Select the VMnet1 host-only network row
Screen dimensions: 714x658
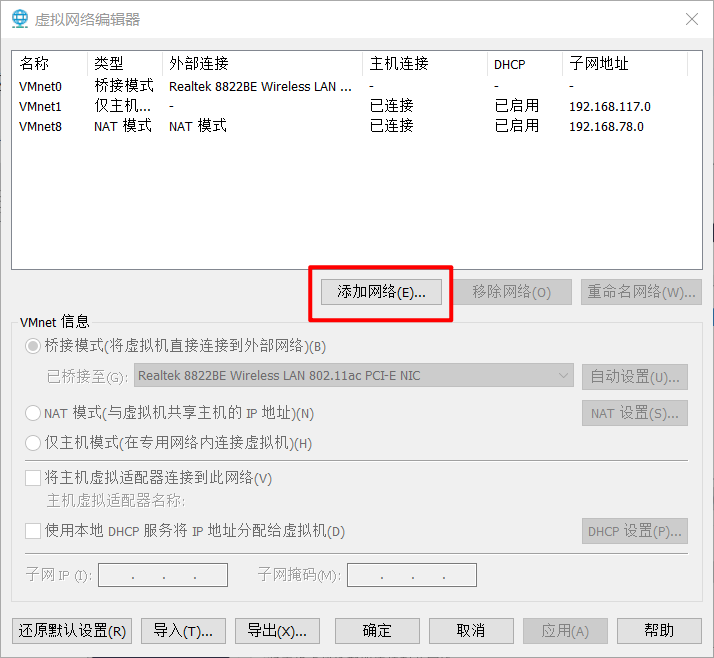[40, 106]
